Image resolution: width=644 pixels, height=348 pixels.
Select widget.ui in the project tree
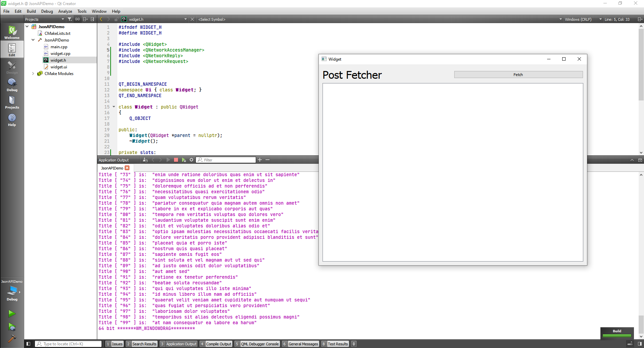(59, 67)
